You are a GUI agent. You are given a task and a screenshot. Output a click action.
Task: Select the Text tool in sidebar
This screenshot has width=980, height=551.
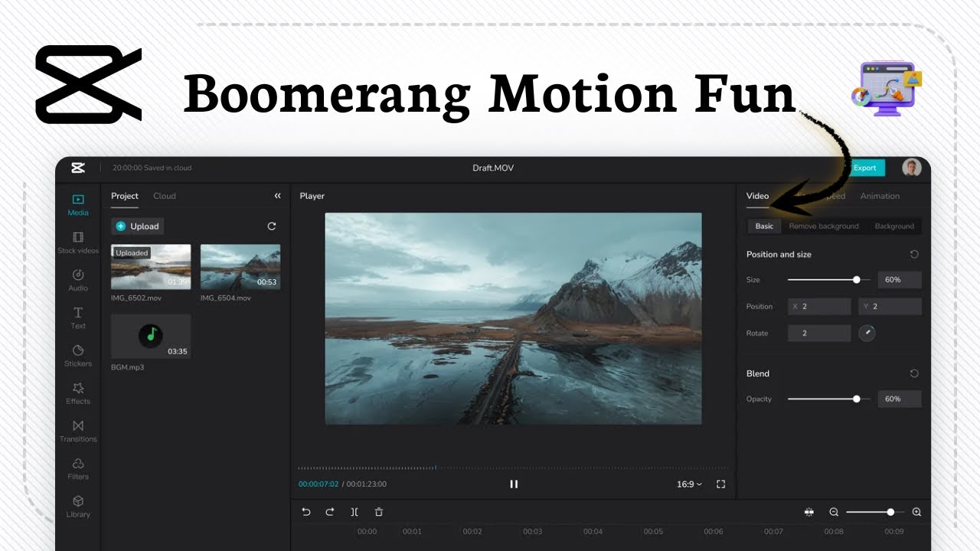click(78, 318)
